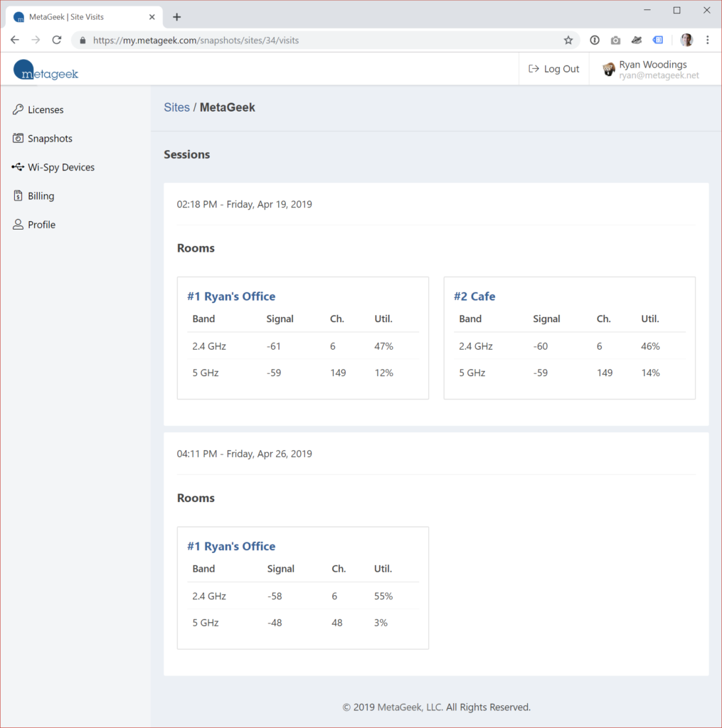Click the -48 signal value
The image size is (722, 728).
pyautogui.click(x=275, y=623)
